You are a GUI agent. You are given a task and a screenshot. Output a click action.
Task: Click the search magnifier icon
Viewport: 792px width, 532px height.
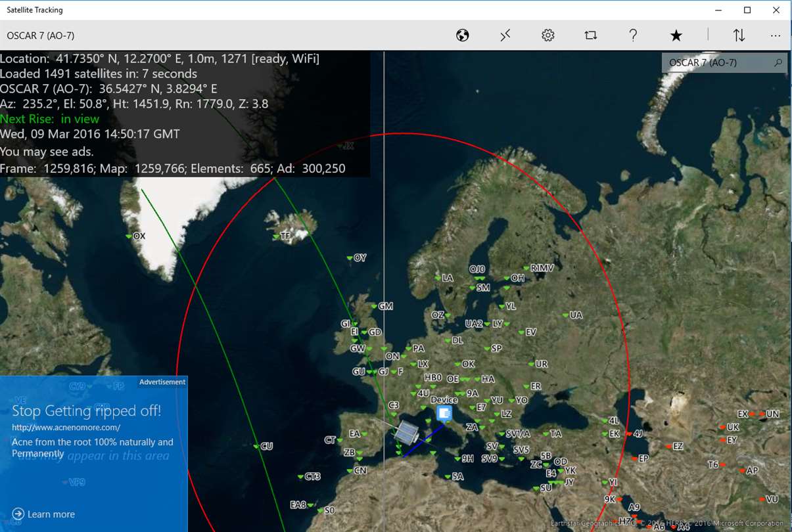pyautogui.click(x=778, y=62)
